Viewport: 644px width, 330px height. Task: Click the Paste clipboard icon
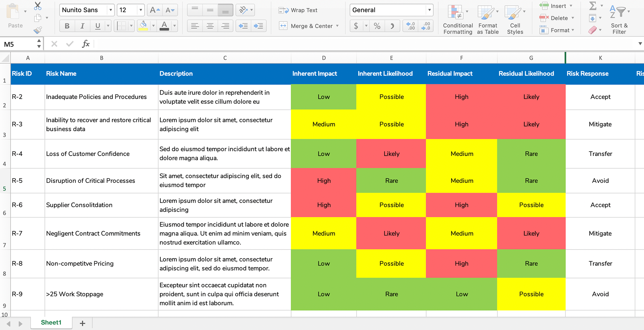click(14, 12)
